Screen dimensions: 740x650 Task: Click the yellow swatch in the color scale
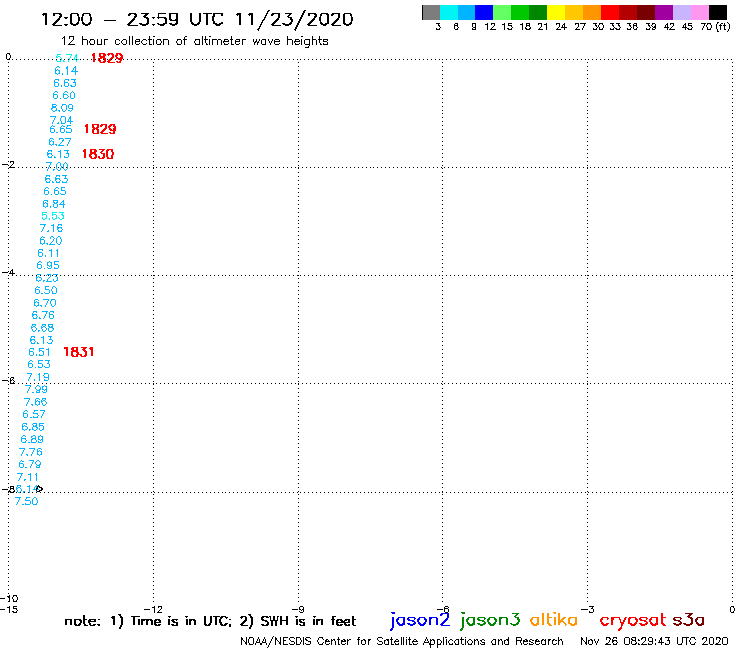[556, 12]
